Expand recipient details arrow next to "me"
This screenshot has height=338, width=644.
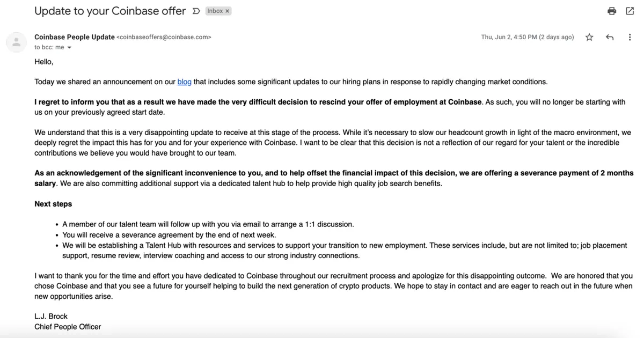[x=69, y=48]
